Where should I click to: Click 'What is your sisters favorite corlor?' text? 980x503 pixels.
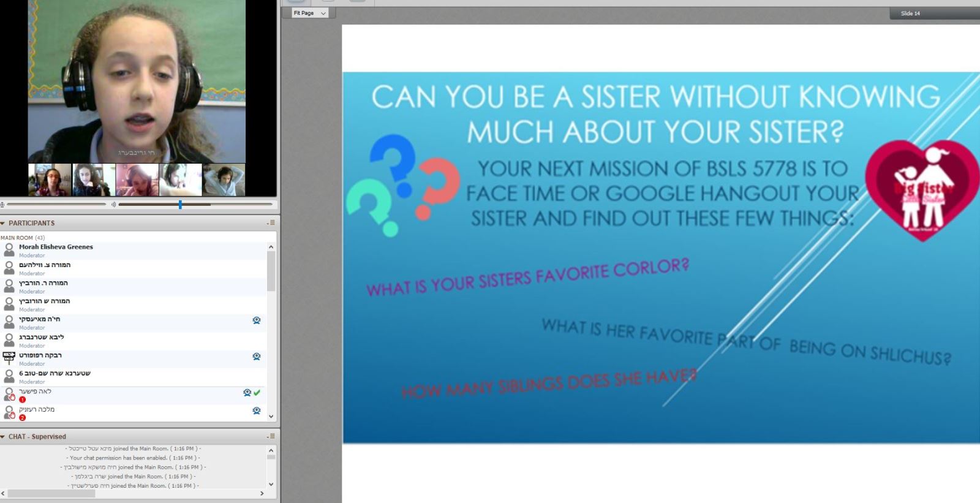[528, 278]
